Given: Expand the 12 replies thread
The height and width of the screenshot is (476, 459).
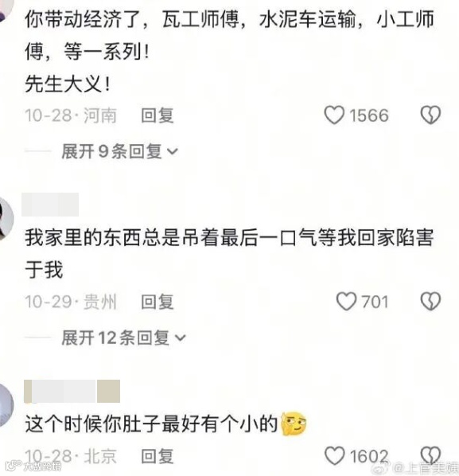Looking at the screenshot, I should point(123,337).
